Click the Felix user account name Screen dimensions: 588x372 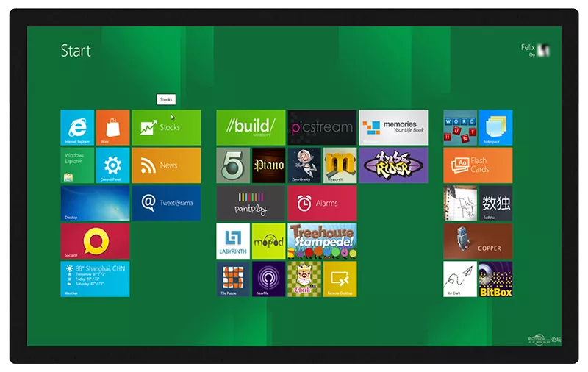pyautogui.click(x=528, y=48)
